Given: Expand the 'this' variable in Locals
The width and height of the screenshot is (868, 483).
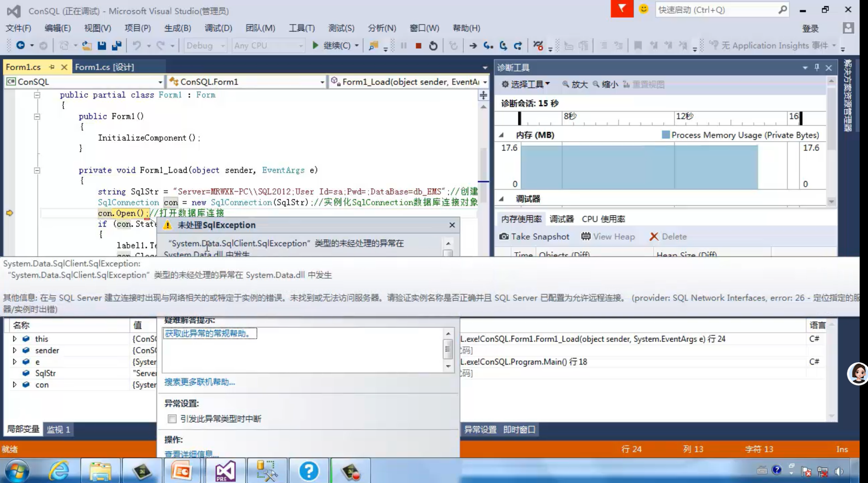Looking at the screenshot, I should pyautogui.click(x=14, y=339).
